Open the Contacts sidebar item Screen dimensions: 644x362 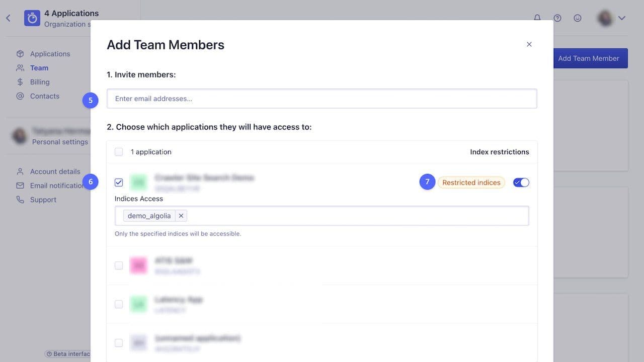click(x=44, y=96)
